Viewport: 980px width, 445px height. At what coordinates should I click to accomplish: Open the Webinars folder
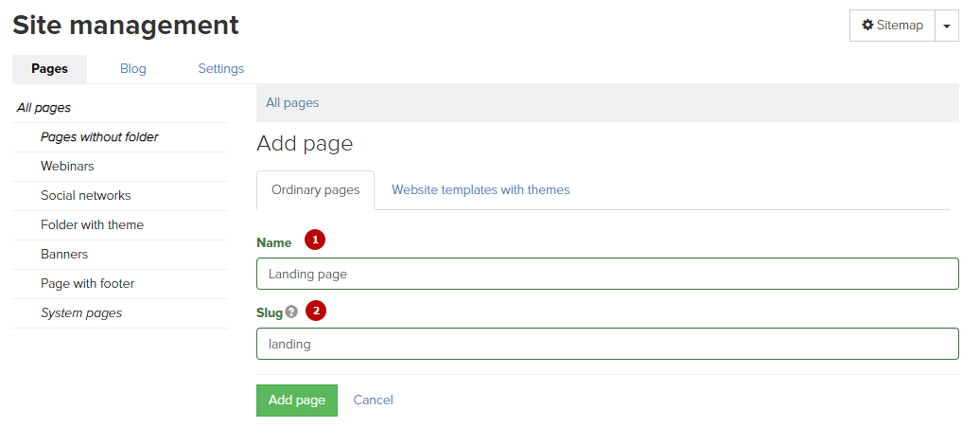coord(67,167)
